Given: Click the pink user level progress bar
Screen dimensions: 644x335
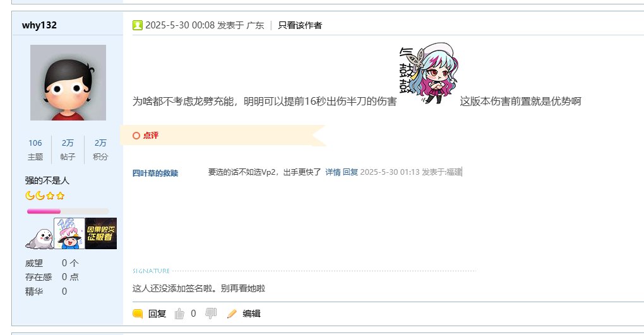Looking at the screenshot, I should tap(68, 211).
